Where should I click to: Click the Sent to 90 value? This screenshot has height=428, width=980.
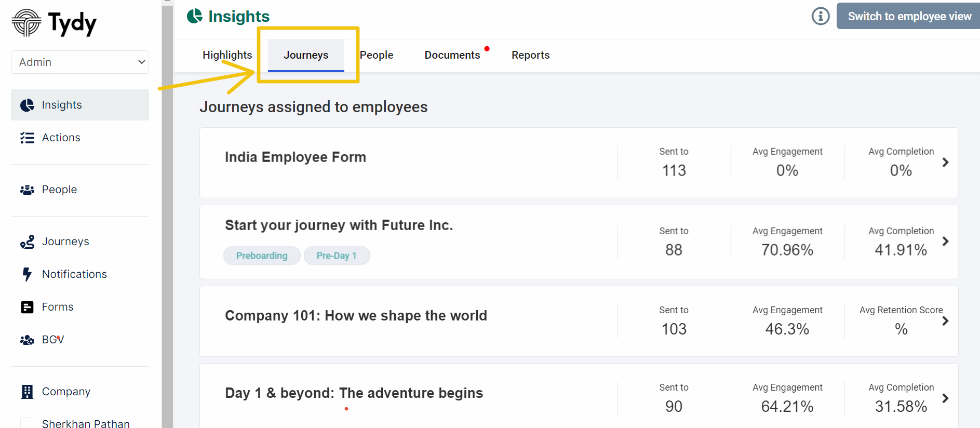(x=674, y=406)
